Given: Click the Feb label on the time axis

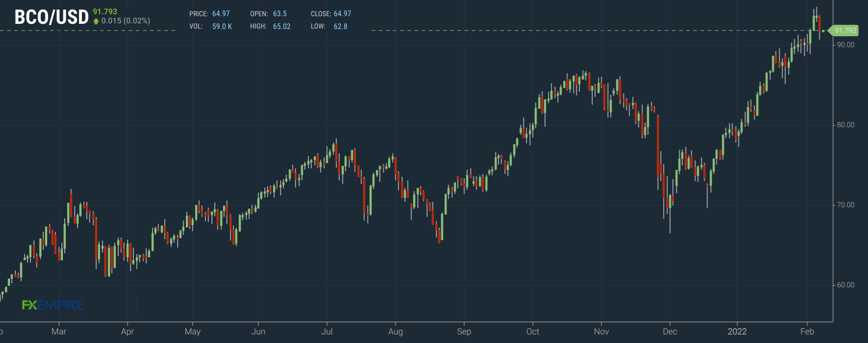Looking at the screenshot, I should tap(807, 332).
